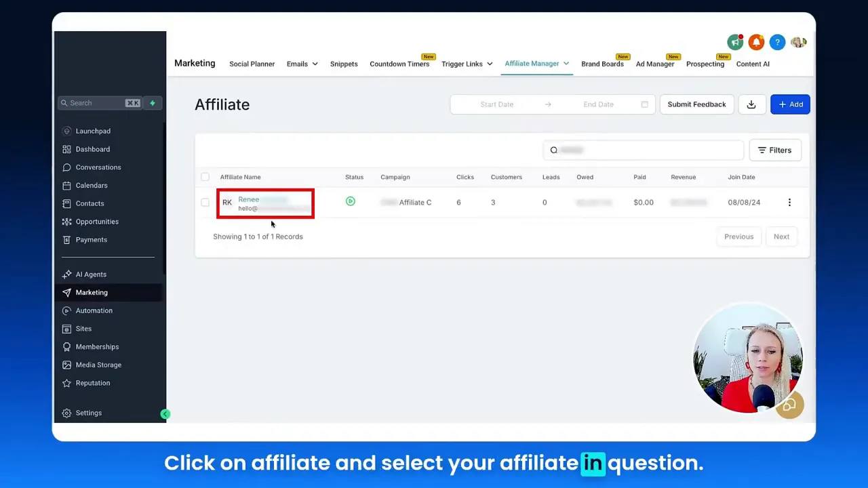Click the Reputation star icon
Image resolution: width=868 pixels, height=488 pixels.
coord(66,383)
